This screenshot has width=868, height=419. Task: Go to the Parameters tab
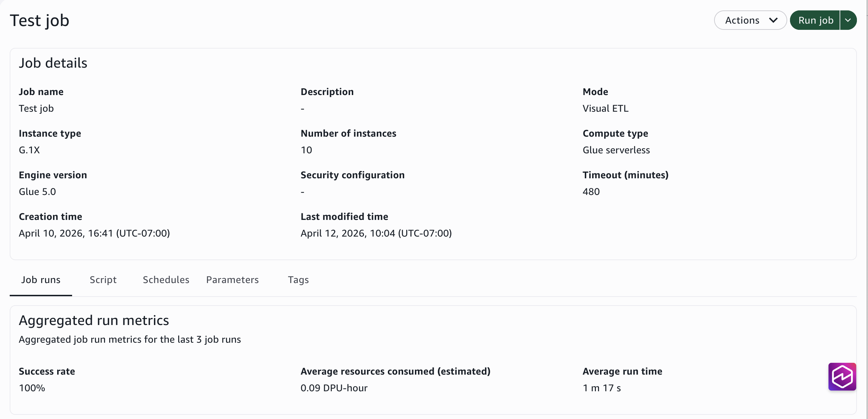click(233, 280)
